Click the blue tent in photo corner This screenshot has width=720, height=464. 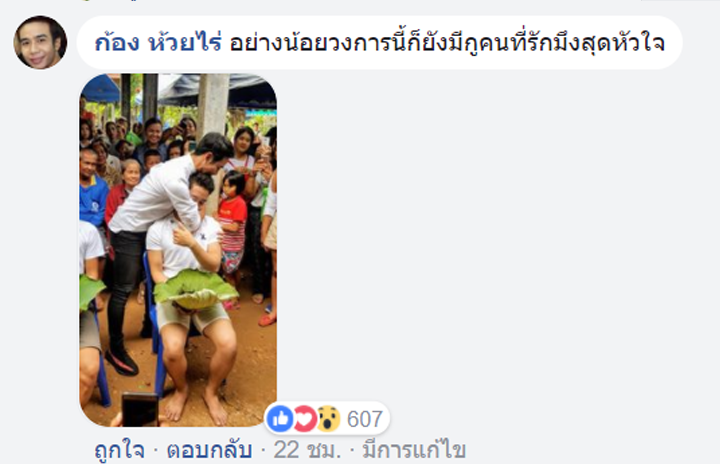pyautogui.click(x=99, y=88)
